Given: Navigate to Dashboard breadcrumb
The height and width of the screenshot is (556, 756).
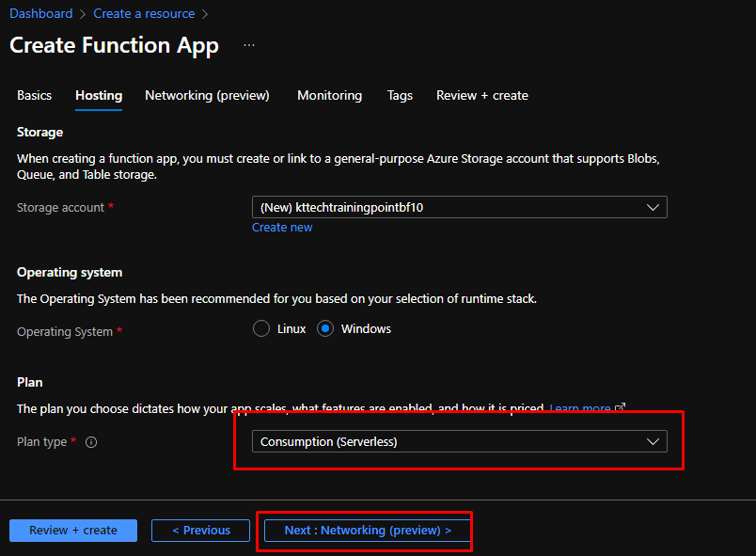Looking at the screenshot, I should coord(41,14).
